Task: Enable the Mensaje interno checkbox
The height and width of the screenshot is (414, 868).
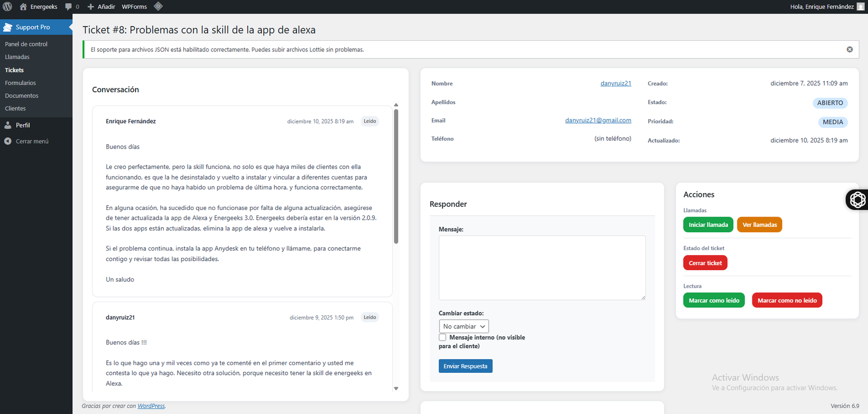Action: [443, 337]
